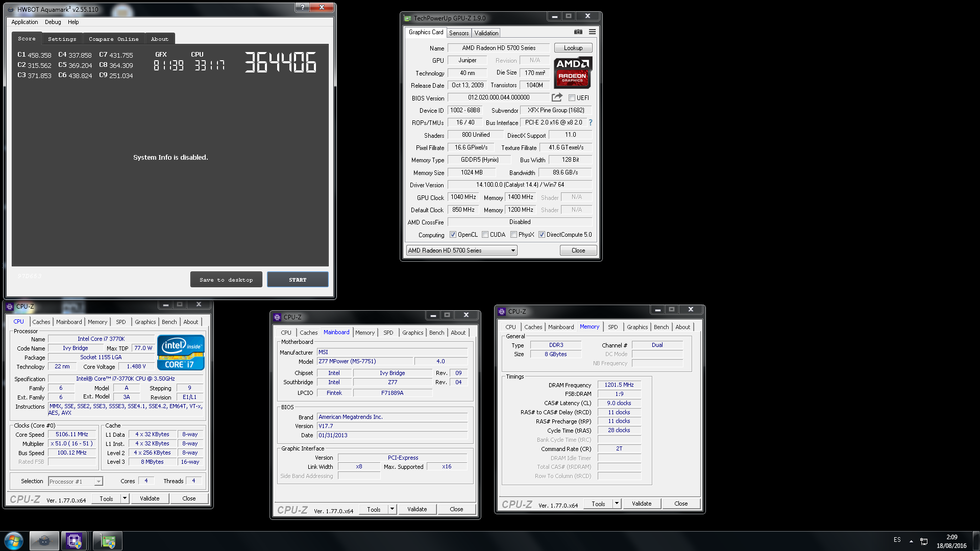
Task: Open the GPU-Z hamburger menu icon
Action: click(x=592, y=32)
